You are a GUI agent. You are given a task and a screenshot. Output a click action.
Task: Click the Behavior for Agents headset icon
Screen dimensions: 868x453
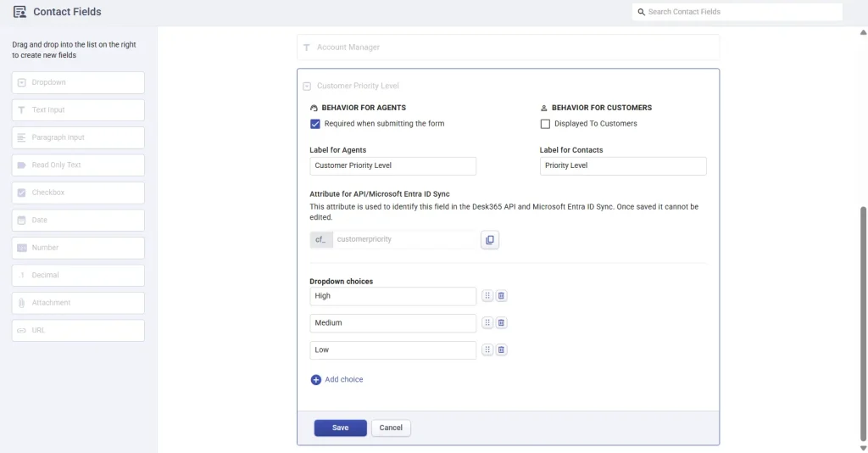pos(314,108)
